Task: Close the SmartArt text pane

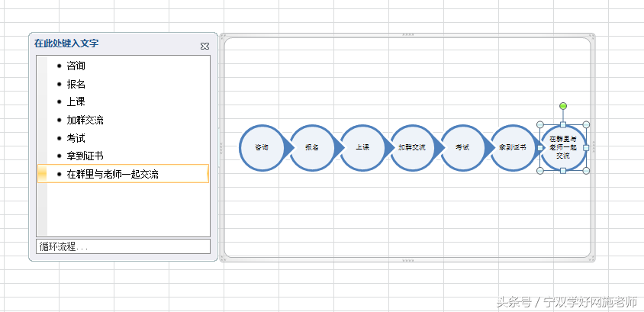Action: [204, 47]
